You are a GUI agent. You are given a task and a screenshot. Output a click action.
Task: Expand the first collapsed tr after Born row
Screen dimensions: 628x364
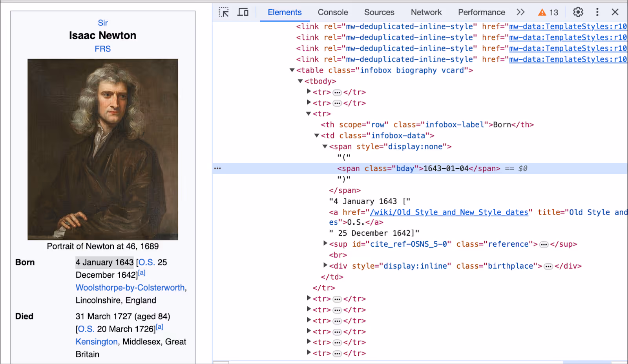[x=309, y=298]
